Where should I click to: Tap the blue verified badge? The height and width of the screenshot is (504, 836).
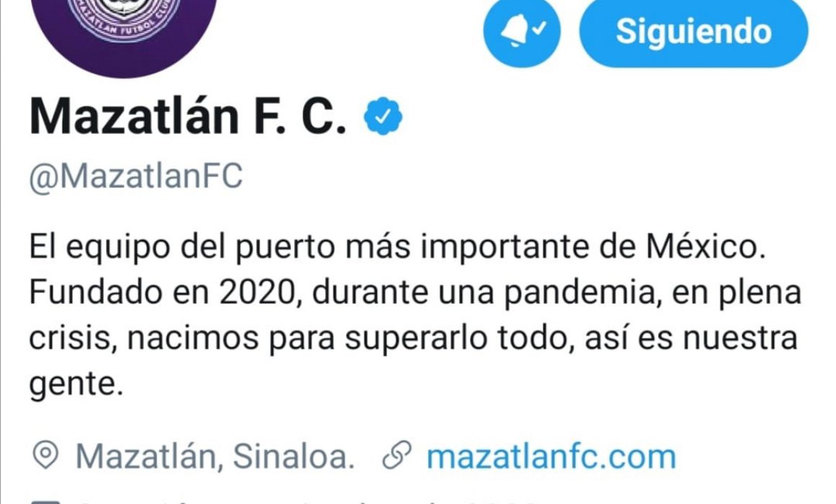[x=383, y=116]
